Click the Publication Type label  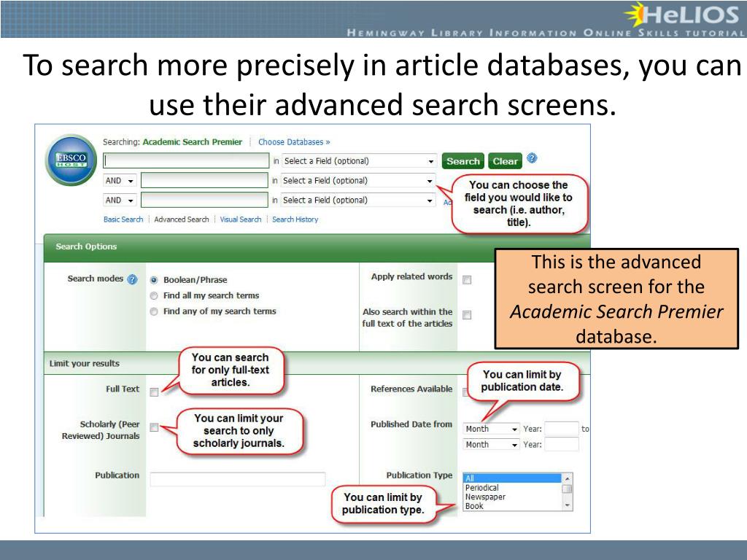(x=419, y=475)
